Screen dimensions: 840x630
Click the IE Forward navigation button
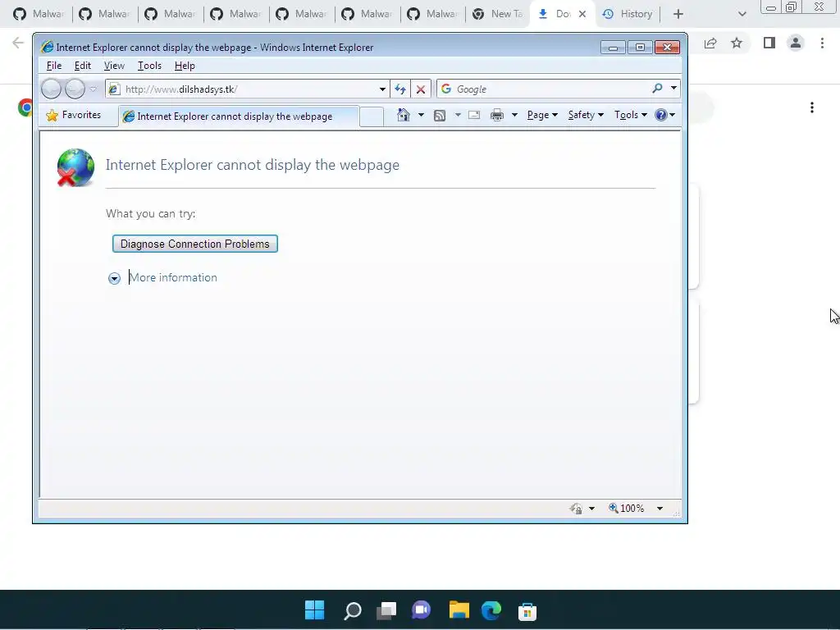click(x=75, y=89)
